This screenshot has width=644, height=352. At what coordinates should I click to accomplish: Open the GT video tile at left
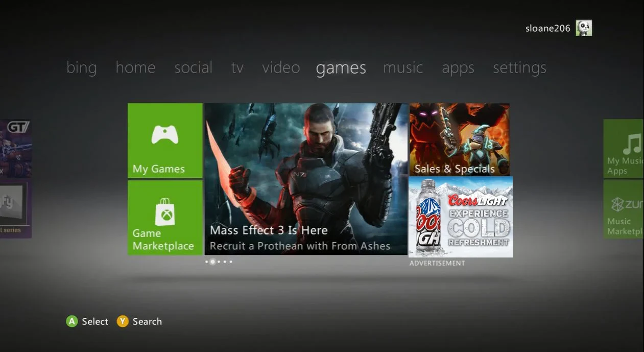point(15,149)
